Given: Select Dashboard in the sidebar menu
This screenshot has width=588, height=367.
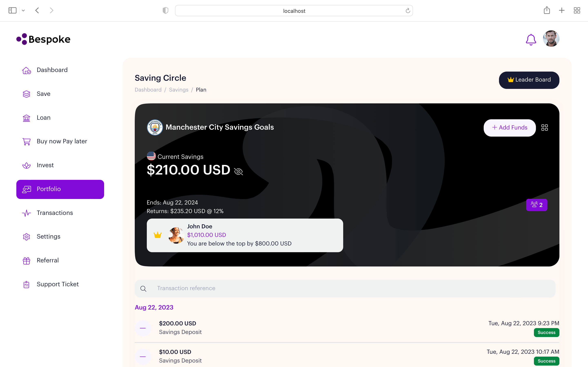Looking at the screenshot, I should [52, 70].
